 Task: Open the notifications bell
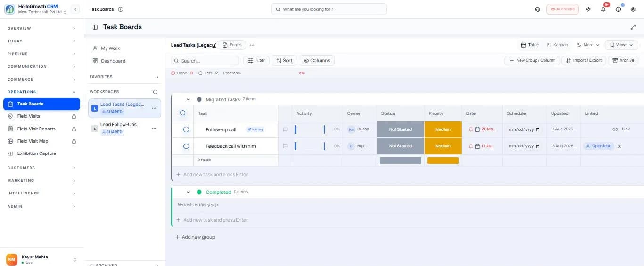coord(603,9)
